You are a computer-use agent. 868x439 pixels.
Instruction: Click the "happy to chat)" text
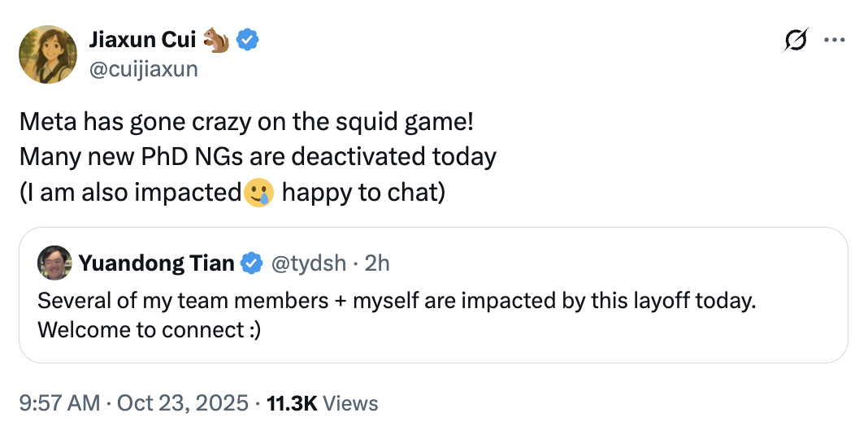(363, 193)
